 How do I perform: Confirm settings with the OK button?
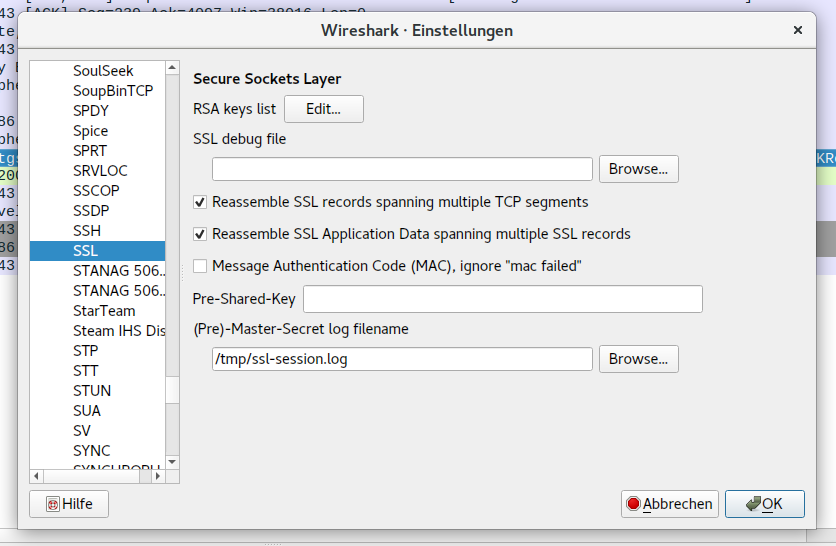coord(764,504)
